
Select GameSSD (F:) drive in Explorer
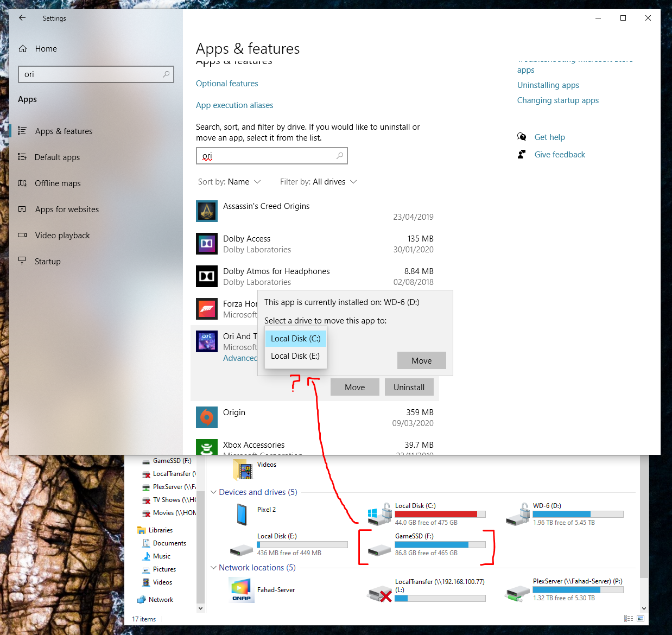pyautogui.click(x=426, y=544)
